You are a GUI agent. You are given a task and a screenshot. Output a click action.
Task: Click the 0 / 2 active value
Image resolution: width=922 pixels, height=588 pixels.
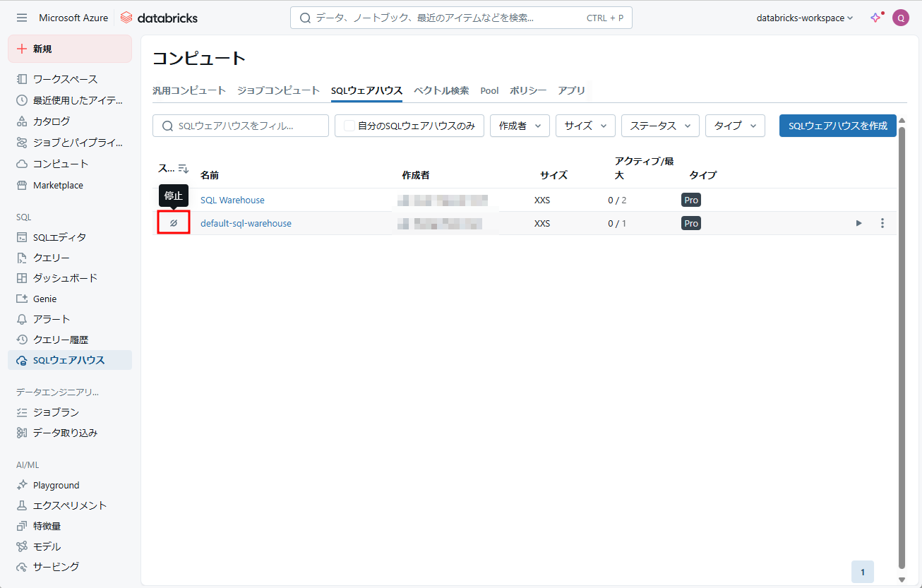pos(617,200)
